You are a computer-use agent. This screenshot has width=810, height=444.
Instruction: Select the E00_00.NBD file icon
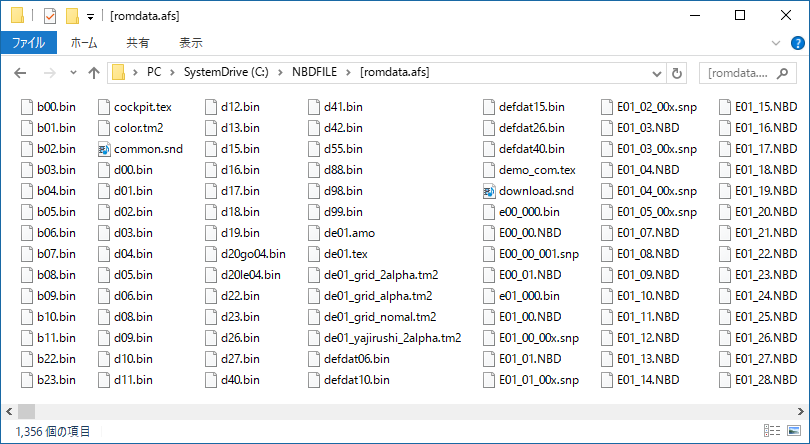(489, 234)
